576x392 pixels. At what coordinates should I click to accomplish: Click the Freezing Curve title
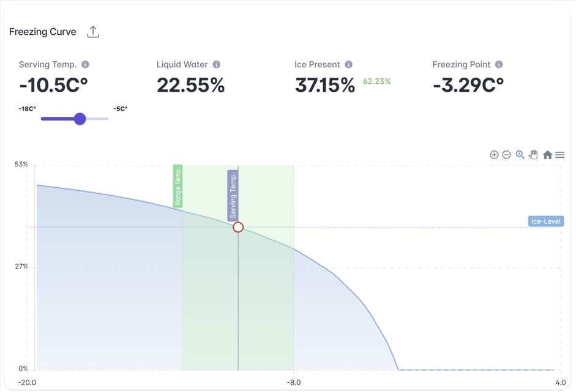43,32
